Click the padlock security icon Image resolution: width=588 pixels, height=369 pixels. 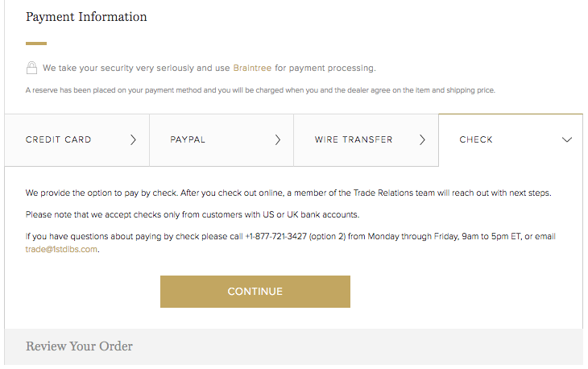(31, 68)
